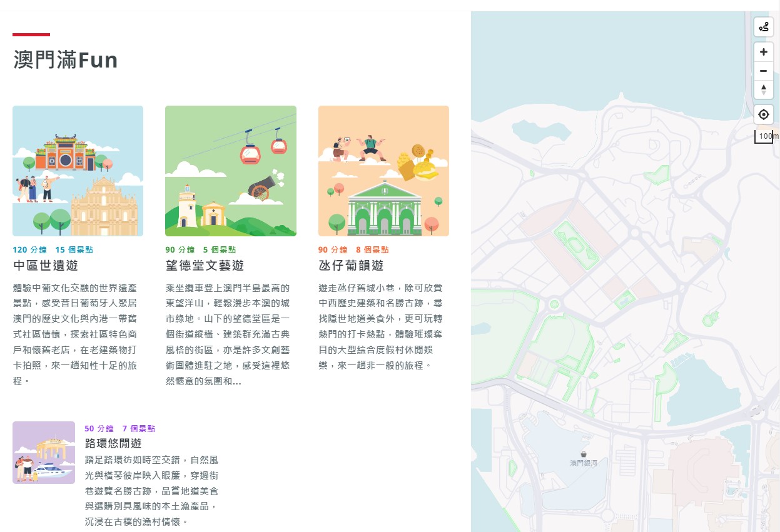Click the 100m map scale indicator
The image size is (780, 532).
click(x=766, y=136)
